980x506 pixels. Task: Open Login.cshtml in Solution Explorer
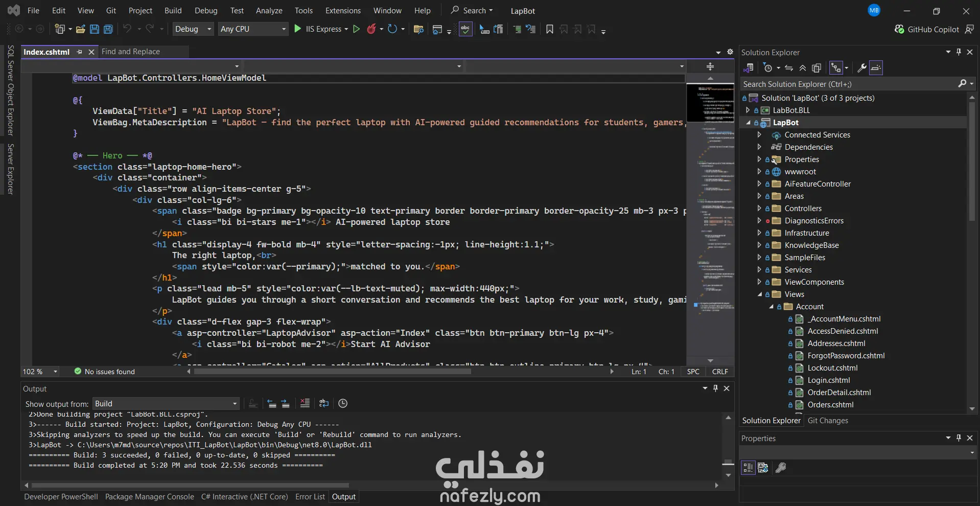(829, 380)
